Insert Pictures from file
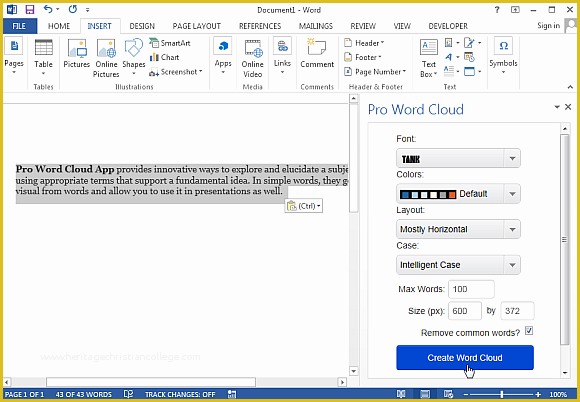580x402 pixels. [77, 54]
